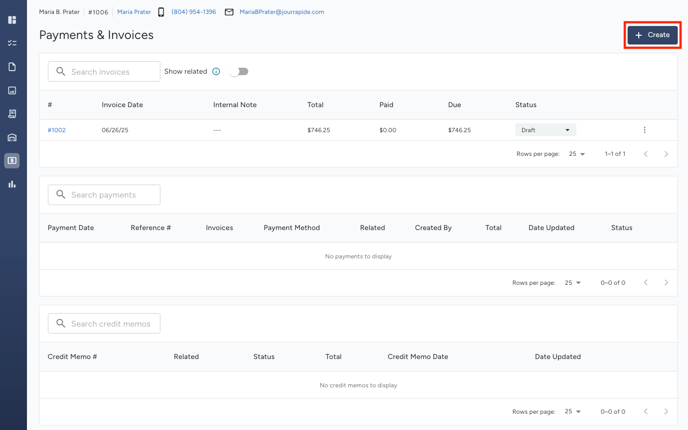Screen dimensions: 688x430
Task: Go to next page of invoices table
Action: (666, 154)
